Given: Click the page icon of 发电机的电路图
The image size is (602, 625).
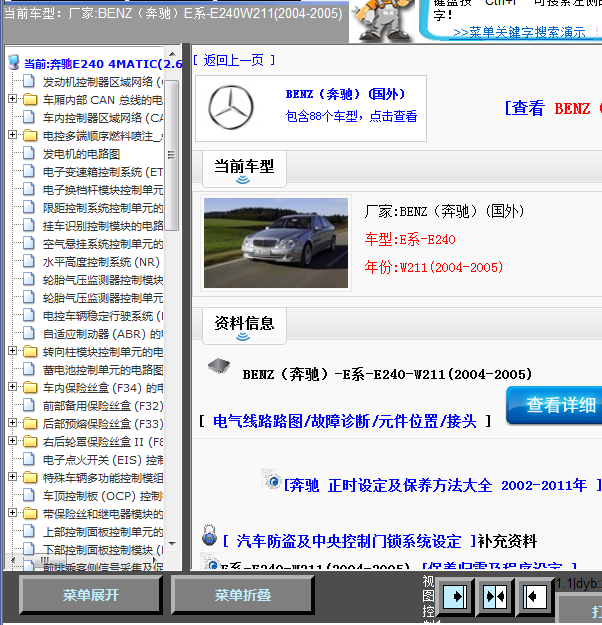Looking at the screenshot, I should pos(29,153).
